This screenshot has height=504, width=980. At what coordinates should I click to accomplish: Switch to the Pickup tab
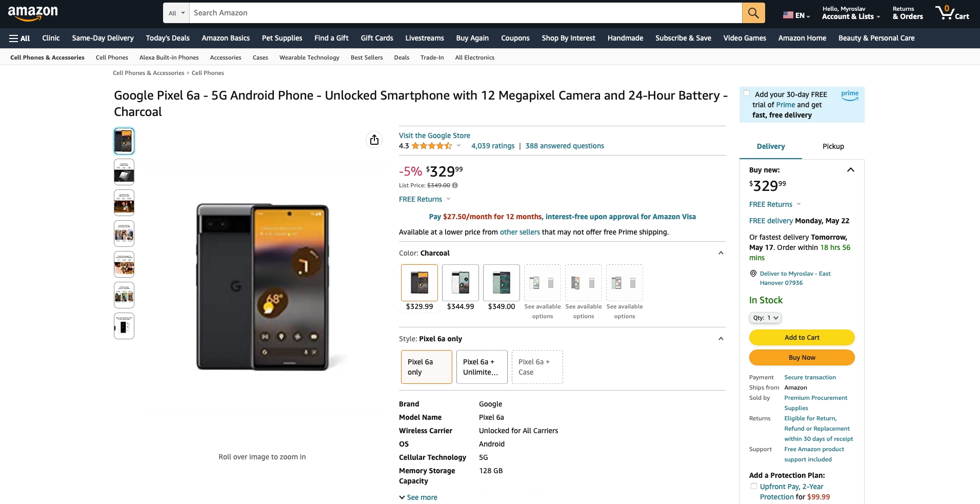click(833, 146)
